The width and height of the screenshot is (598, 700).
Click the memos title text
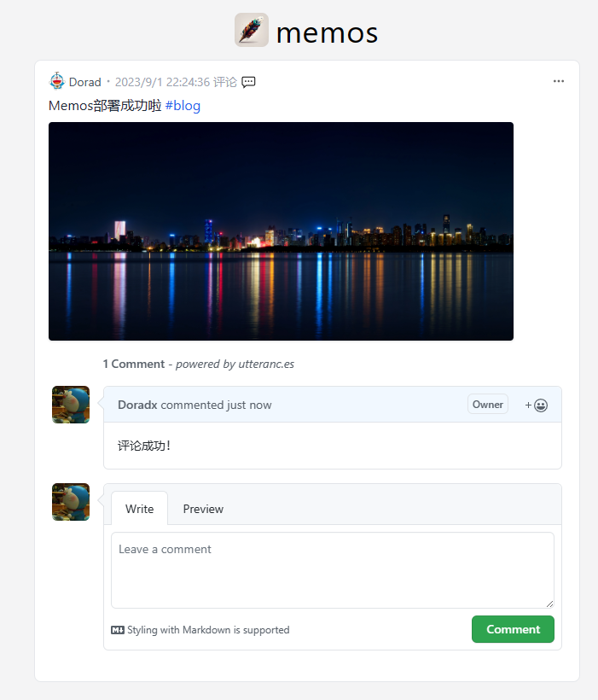327,32
